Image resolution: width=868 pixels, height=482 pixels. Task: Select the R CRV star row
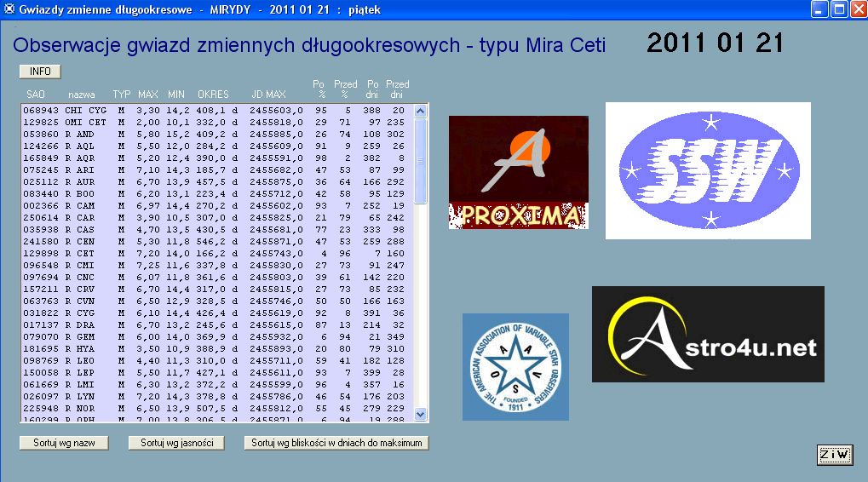217,290
